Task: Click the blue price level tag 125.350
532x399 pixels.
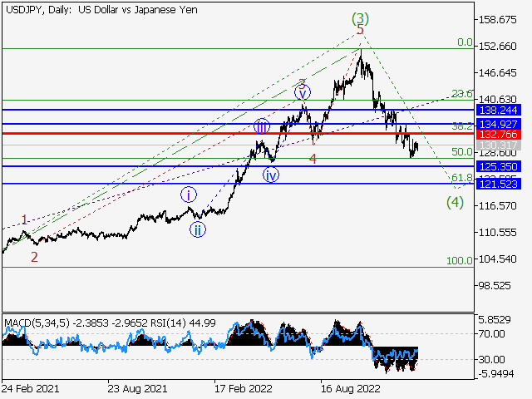Action: coord(498,166)
